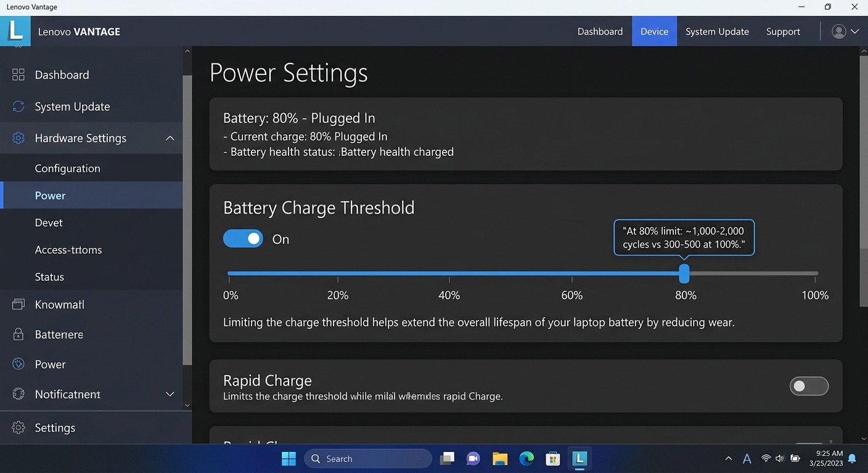Click the 40% mark label below the slider

coord(449,295)
